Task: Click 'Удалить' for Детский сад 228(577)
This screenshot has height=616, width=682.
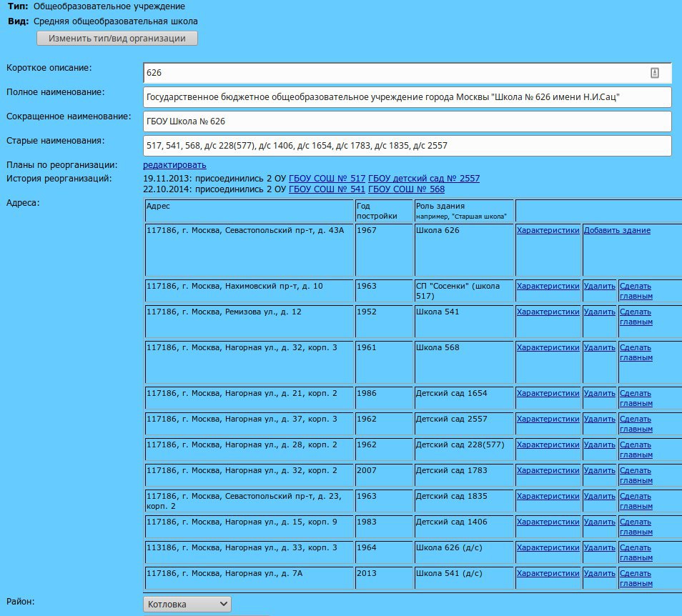Action: 599,444
